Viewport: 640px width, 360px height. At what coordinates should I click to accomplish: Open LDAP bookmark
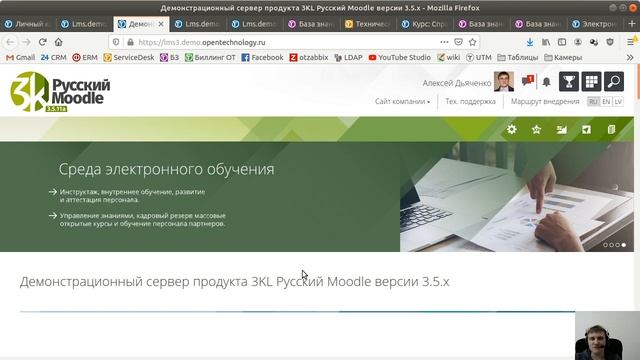click(348, 58)
